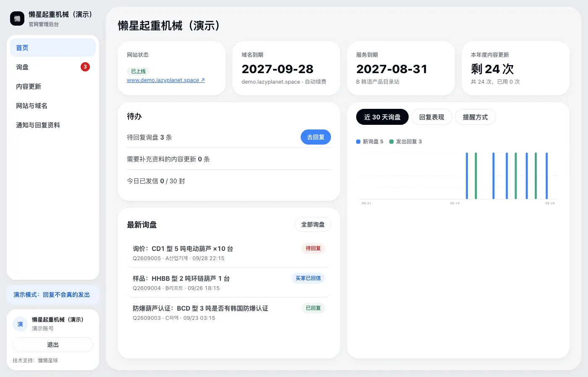Switch to the 提醒方式 tab

(475, 117)
